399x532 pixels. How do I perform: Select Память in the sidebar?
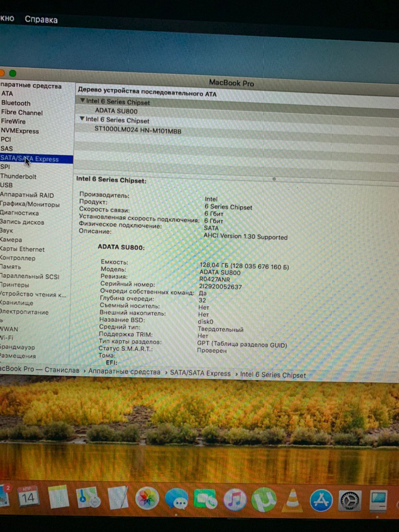click(x=10, y=267)
